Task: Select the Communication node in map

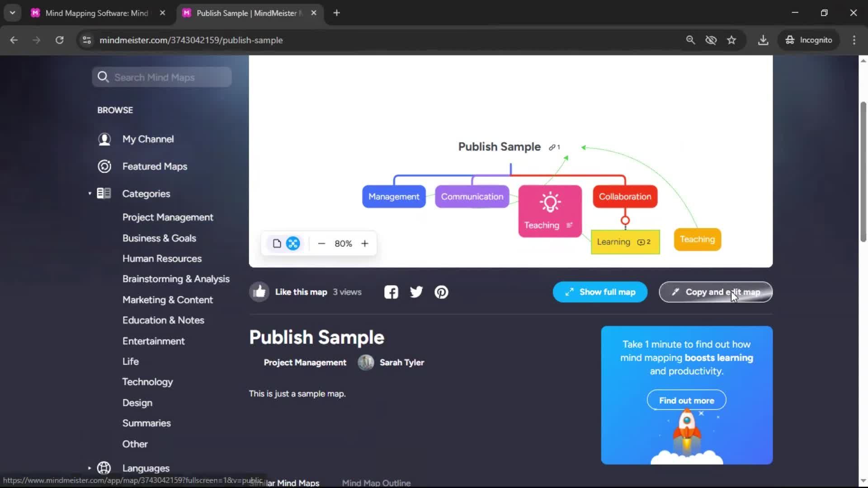Action: tap(472, 197)
